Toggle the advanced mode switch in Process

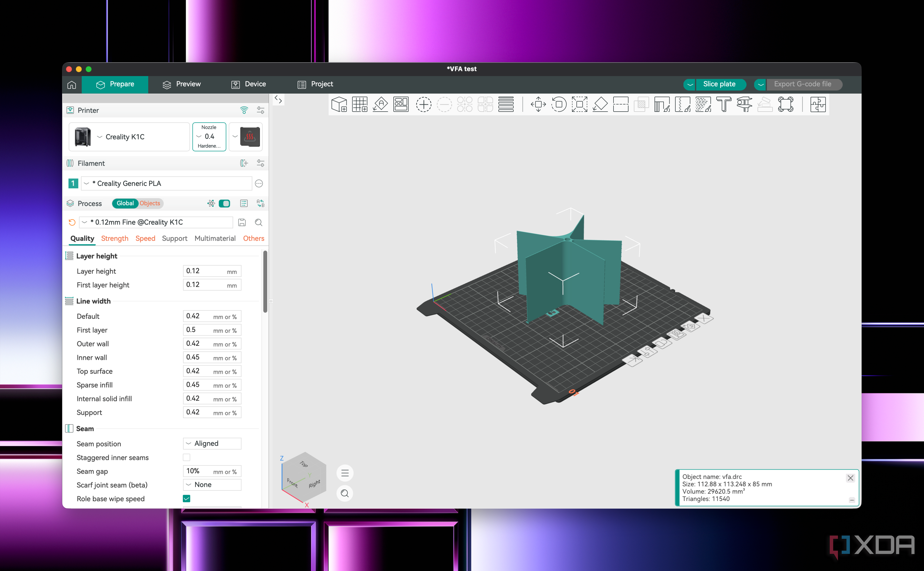click(224, 203)
